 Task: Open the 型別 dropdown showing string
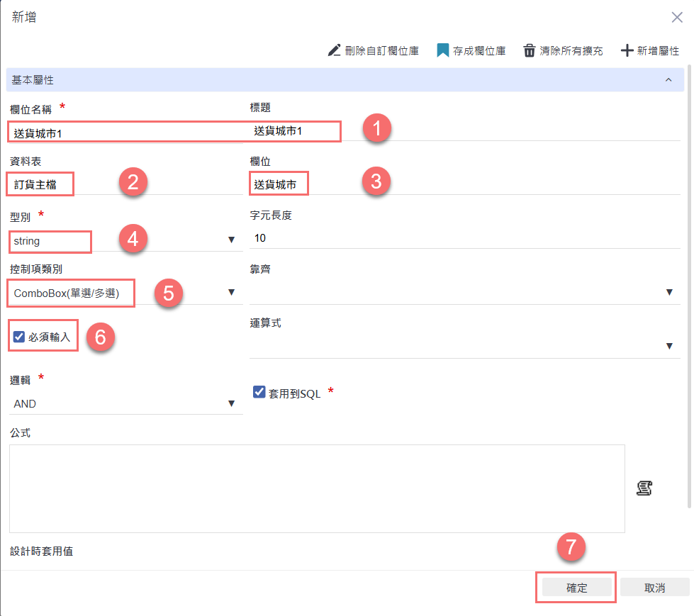[125, 241]
